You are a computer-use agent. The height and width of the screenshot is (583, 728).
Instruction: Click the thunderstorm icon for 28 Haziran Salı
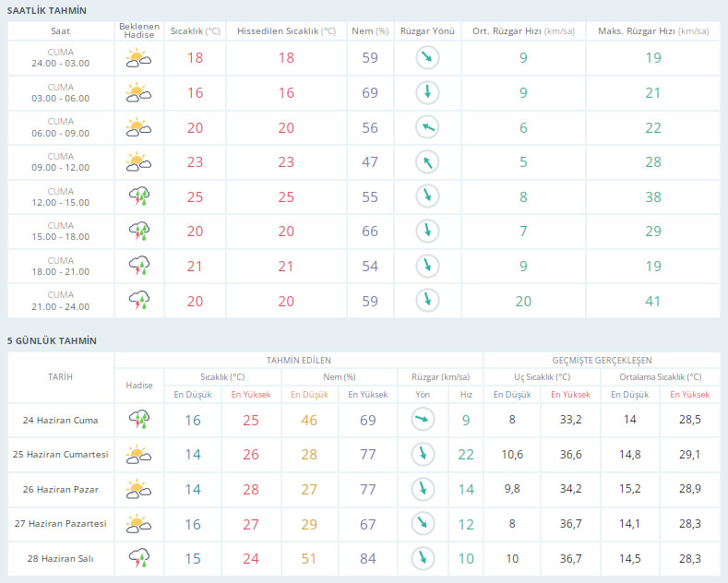138,558
